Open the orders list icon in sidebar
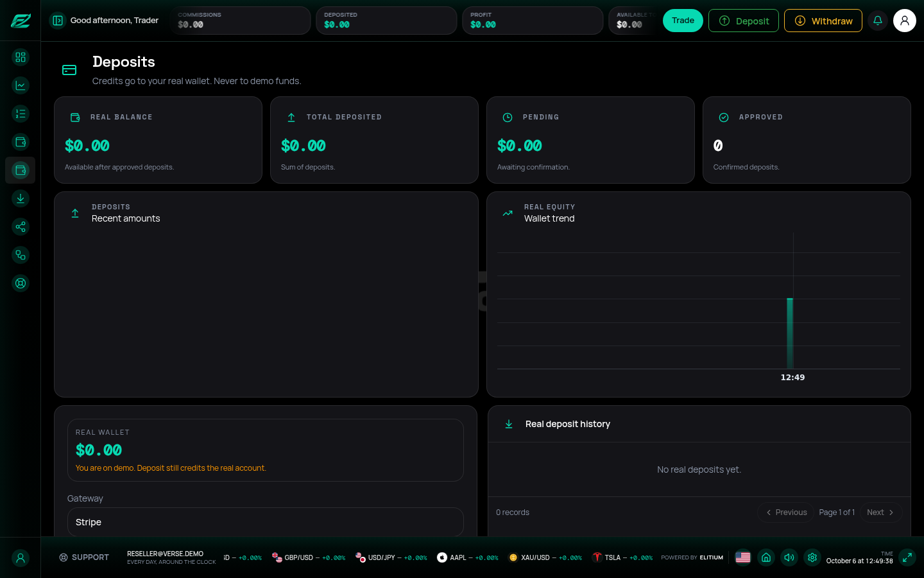The image size is (924, 578). pyautogui.click(x=21, y=114)
